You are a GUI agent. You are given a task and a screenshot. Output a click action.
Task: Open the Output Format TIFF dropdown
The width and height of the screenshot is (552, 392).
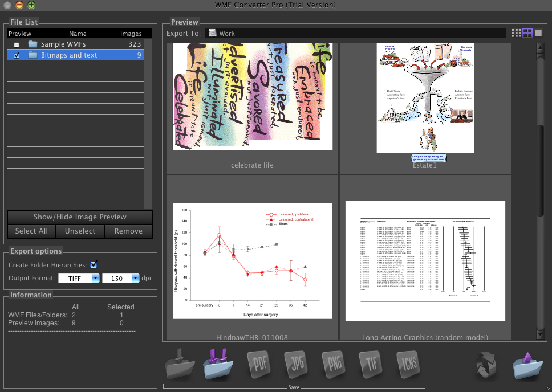(96, 278)
